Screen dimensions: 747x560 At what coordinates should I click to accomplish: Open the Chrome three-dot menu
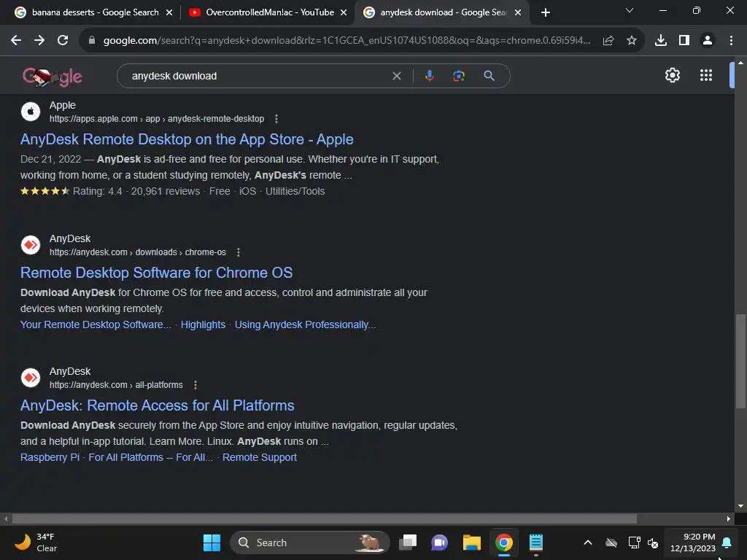click(x=731, y=41)
